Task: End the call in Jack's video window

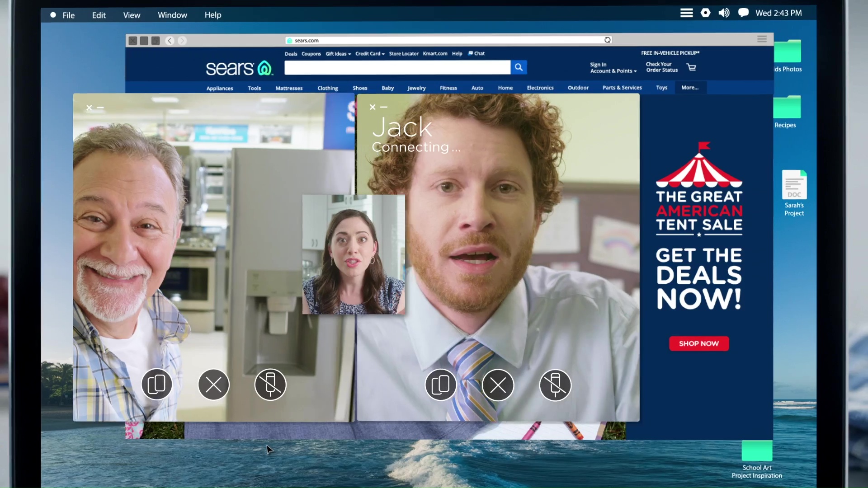Action: (498, 385)
